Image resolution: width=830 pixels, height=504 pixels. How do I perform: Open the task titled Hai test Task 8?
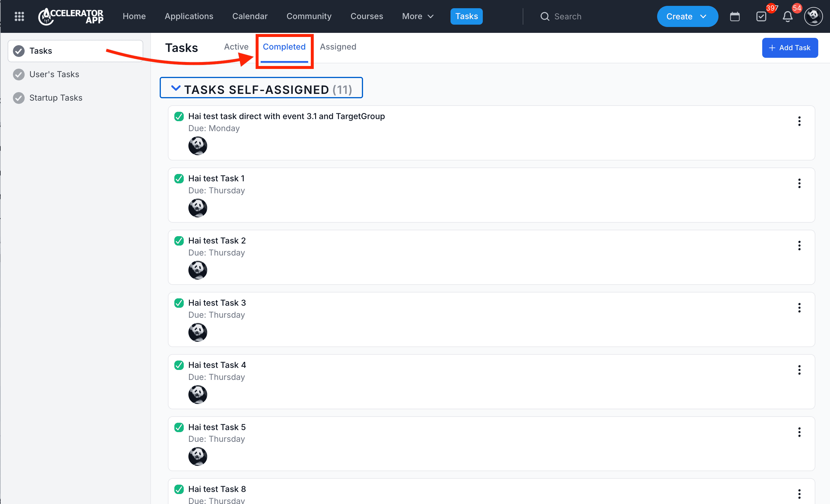(x=217, y=489)
